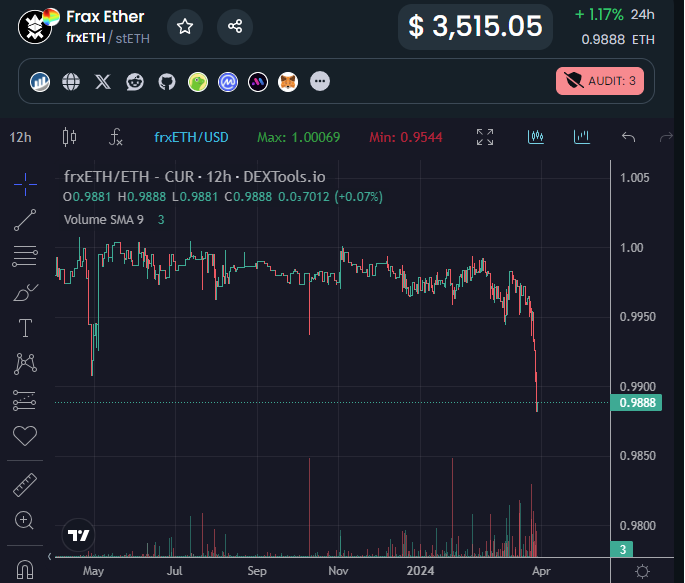Select the brush drawing tool
This screenshot has width=685, height=583.
[25, 292]
